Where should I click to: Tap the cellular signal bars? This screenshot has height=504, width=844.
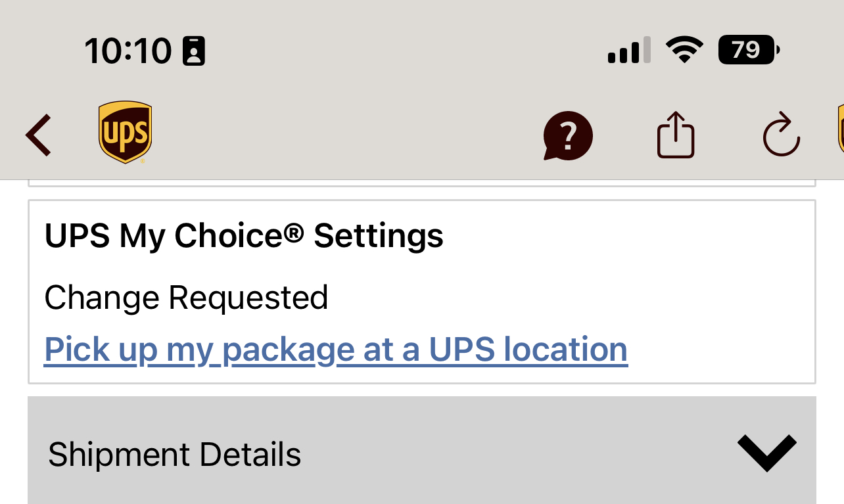pyautogui.click(x=629, y=50)
